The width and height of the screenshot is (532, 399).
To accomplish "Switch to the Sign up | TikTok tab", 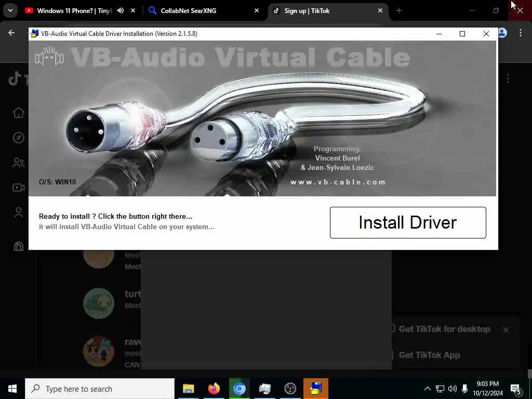I will click(307, 11).
